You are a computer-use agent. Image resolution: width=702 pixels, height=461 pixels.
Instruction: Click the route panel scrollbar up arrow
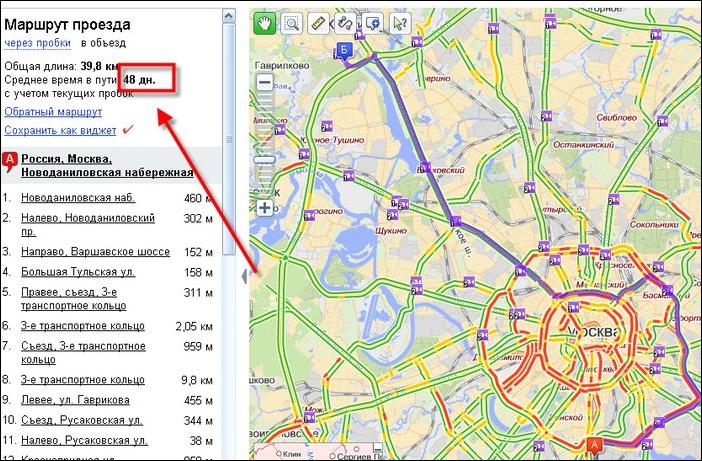click(x=228, y=13)
